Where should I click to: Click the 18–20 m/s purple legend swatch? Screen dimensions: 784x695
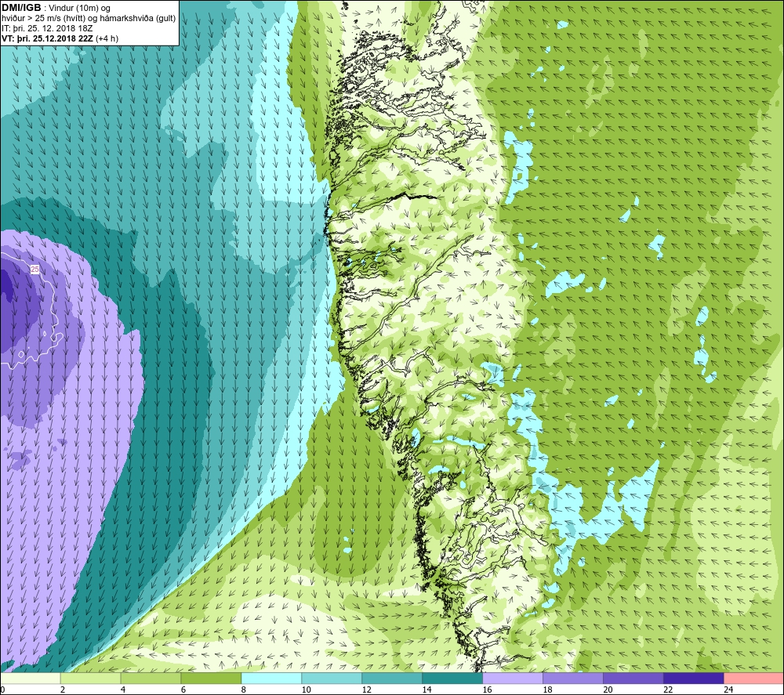[x=572, y=678]
